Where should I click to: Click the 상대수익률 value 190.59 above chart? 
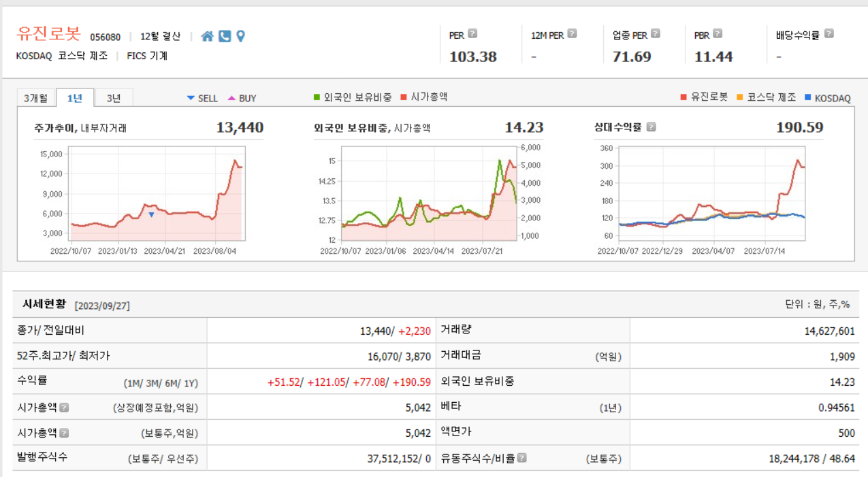click(800, 127)
